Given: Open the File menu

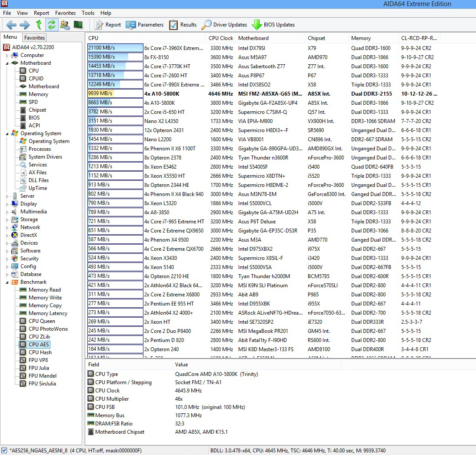Looking at the screenshot, I should tap(7, 13).
